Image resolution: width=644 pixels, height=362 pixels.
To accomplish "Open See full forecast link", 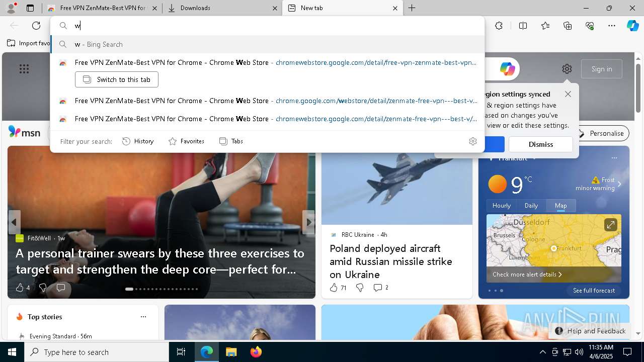I will point(594,291).
